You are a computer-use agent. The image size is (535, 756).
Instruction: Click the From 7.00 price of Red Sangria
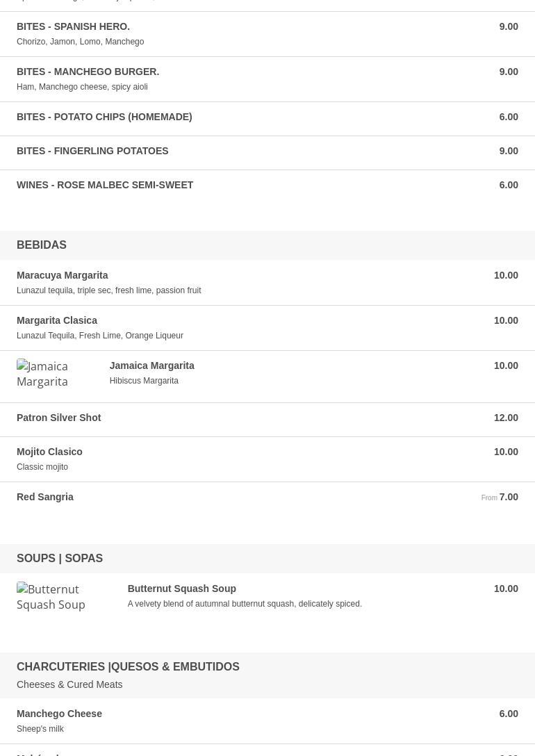click(x=500, y=497)
